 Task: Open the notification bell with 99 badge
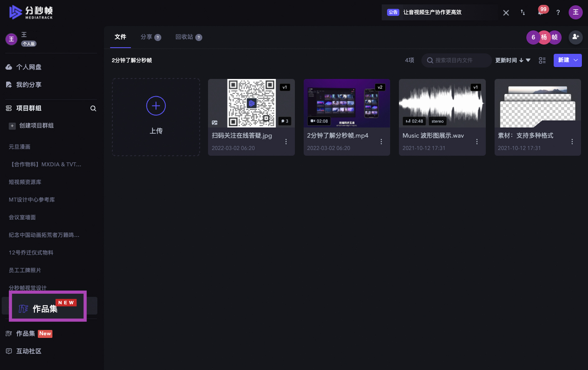click(x=541, y=12)
